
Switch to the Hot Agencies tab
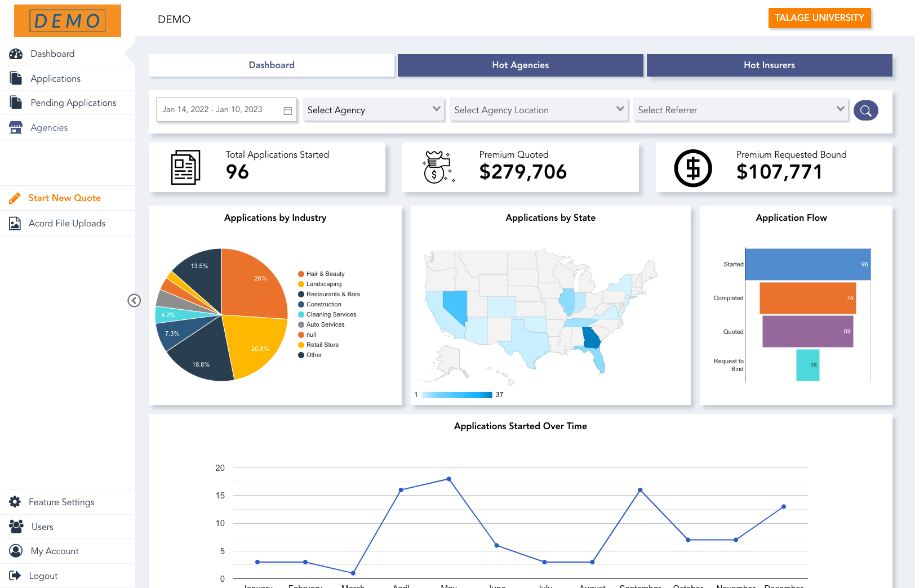point(521,65)
